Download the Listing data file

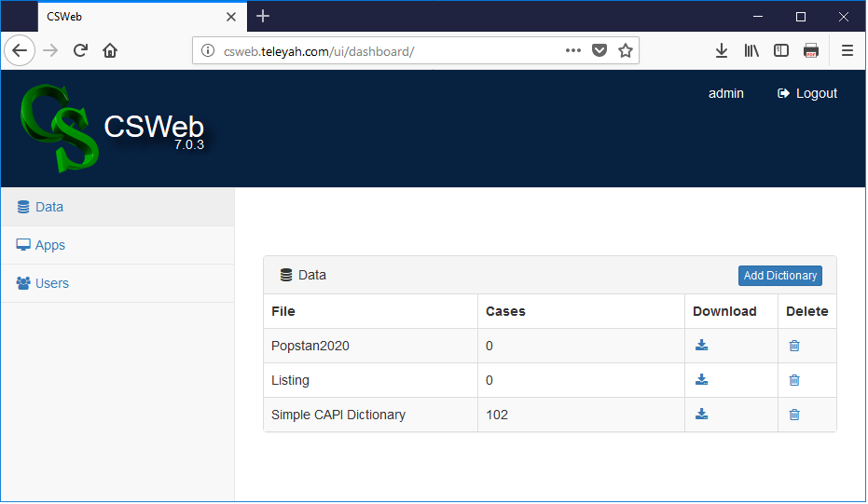(701, 380)
